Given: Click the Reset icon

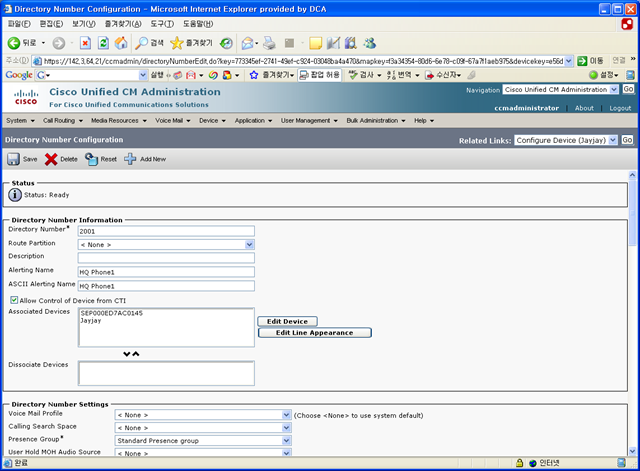Looking at the screenshot, I should pos(91,159).
